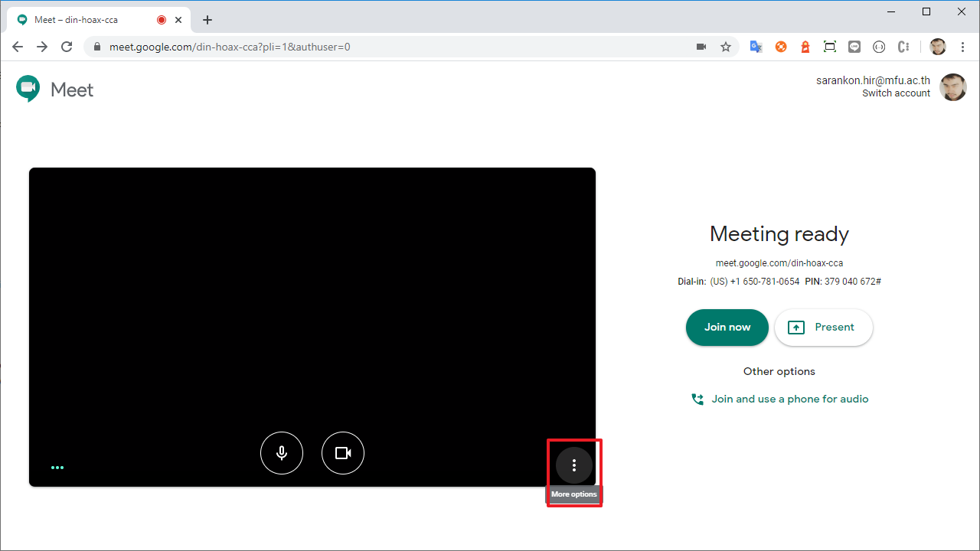This screenshot has height=551, width=980.
Task: Click the Google Meet logo
Action: [55, 90]
